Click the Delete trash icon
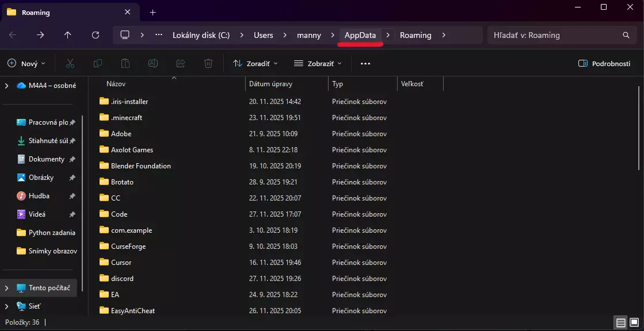The image size is (644, 331). click(x=208, y=63)
